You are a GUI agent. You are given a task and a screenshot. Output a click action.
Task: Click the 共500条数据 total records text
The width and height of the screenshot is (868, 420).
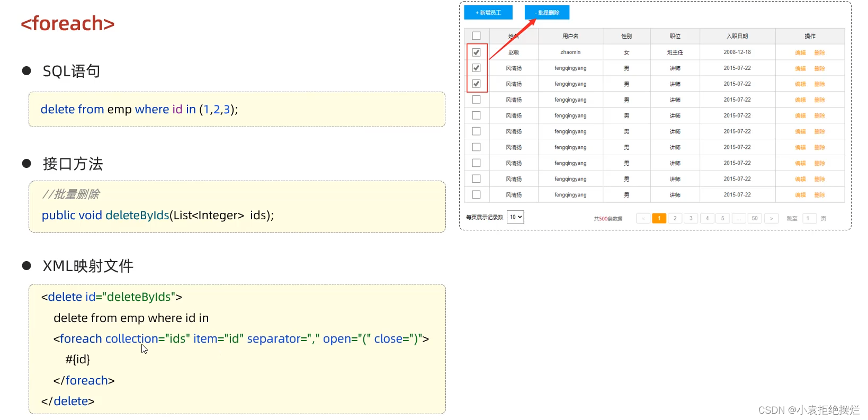[608, 218]
